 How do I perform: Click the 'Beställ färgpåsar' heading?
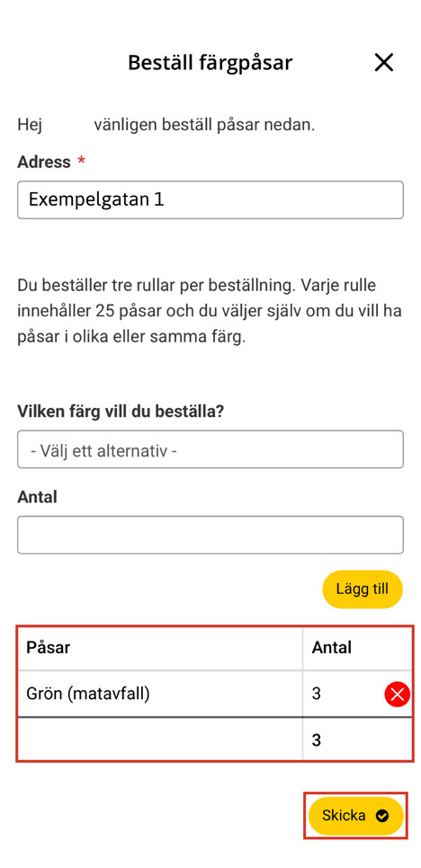click(210, 63)
